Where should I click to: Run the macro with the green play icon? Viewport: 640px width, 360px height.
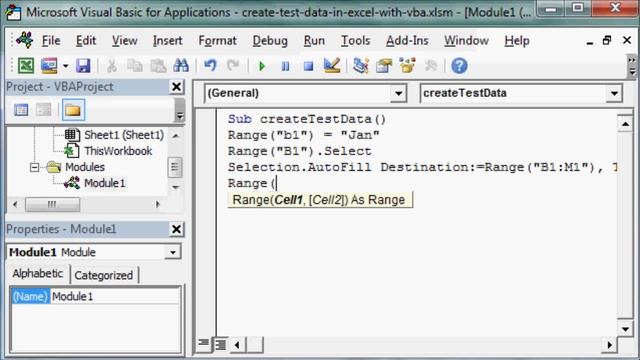262,66
